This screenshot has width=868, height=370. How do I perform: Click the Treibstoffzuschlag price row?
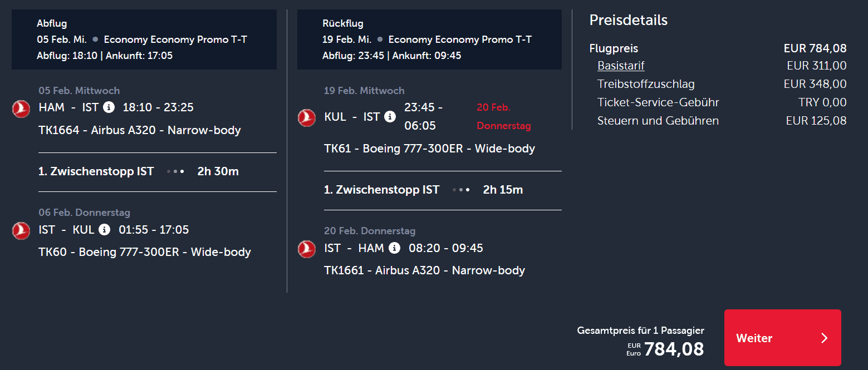tap(722, 84)
